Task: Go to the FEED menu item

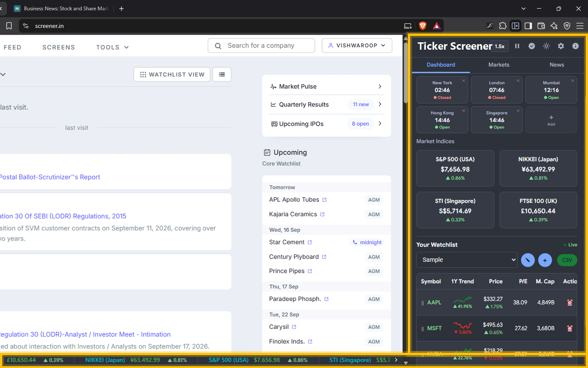Action: 12,47
